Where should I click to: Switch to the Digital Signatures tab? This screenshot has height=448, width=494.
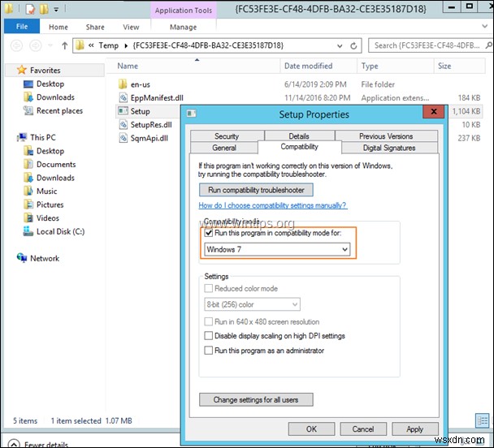point(389,148)
